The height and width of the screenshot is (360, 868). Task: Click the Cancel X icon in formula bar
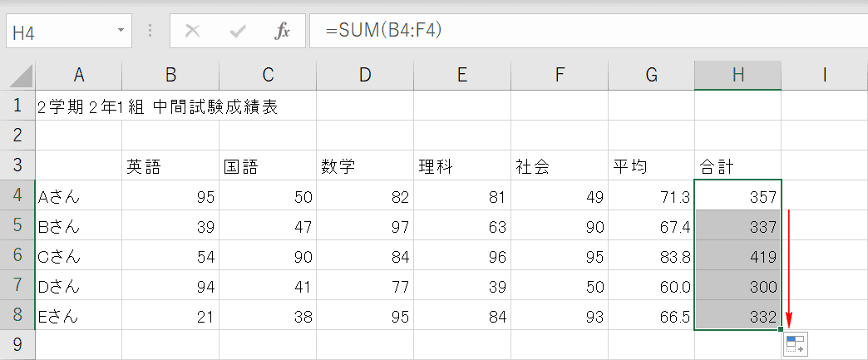[x=192, y=32]
